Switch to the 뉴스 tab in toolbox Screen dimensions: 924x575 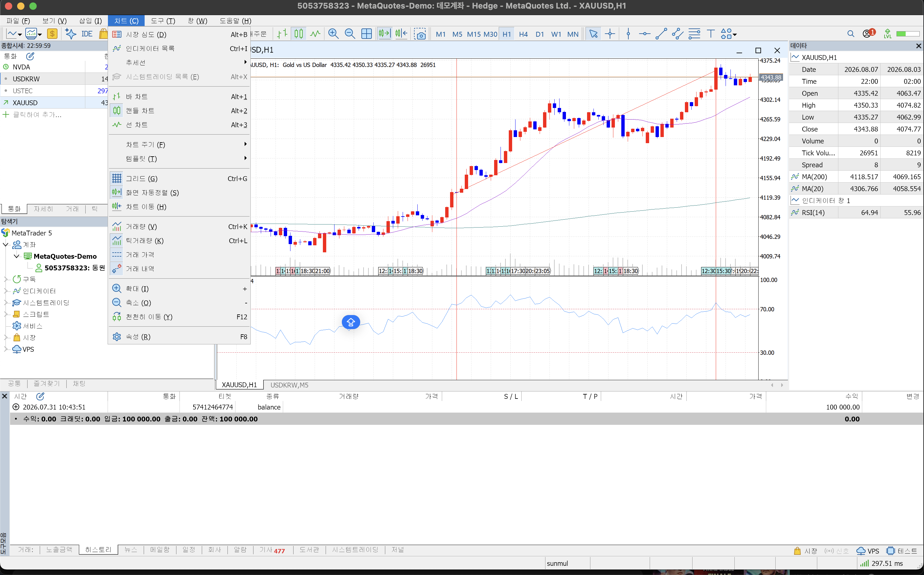click(x=130, y=550)
